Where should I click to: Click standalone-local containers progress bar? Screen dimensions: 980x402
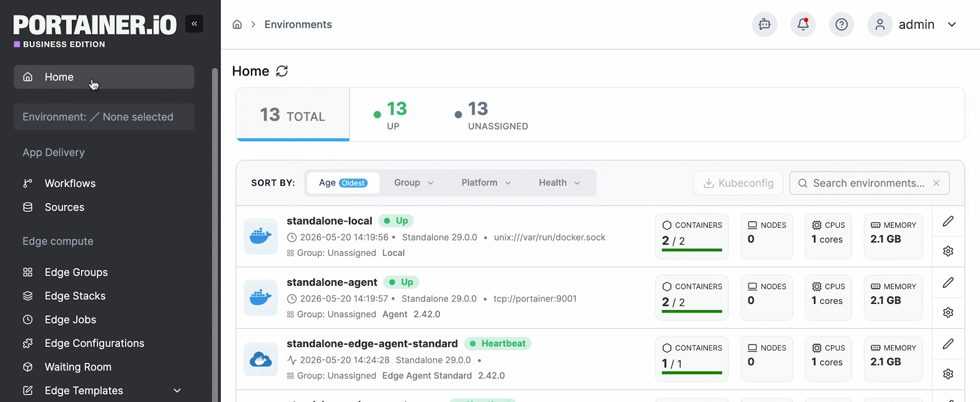click(692, 250)
